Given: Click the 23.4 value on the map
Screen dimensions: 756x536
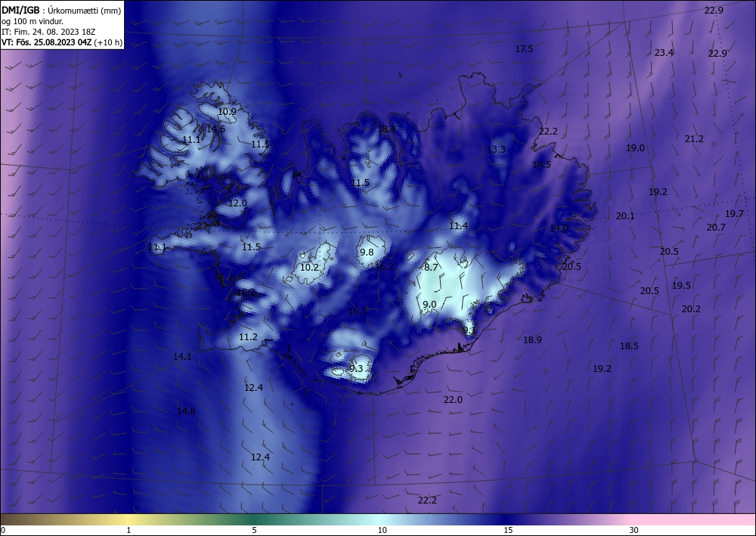Looking at the screenshot, I should point(664,52).
